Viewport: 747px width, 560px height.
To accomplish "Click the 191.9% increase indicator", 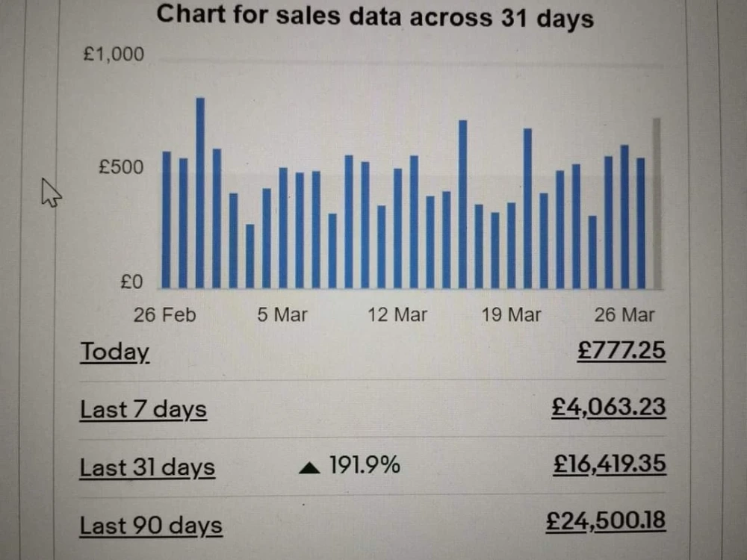I will [365, 464].
